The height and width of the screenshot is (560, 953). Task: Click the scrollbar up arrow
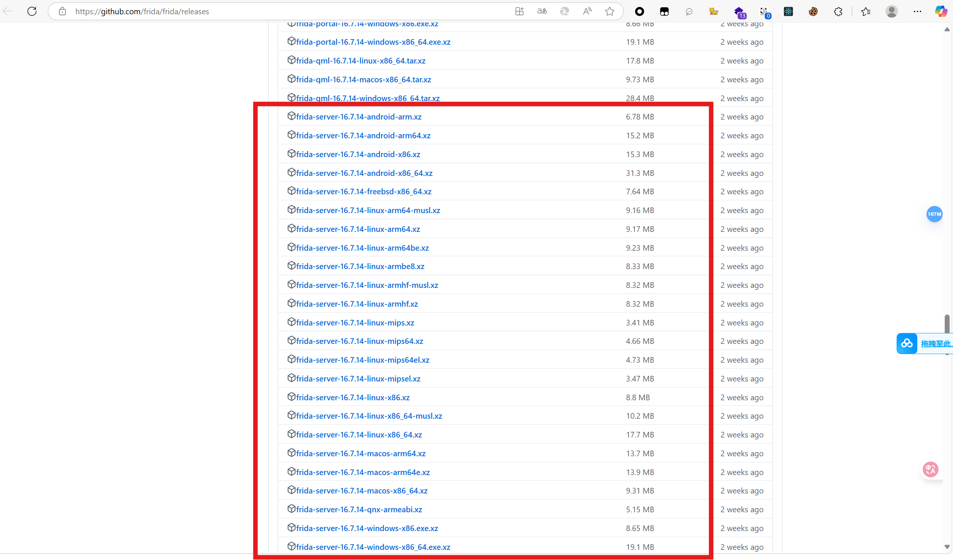coord(947,29)
